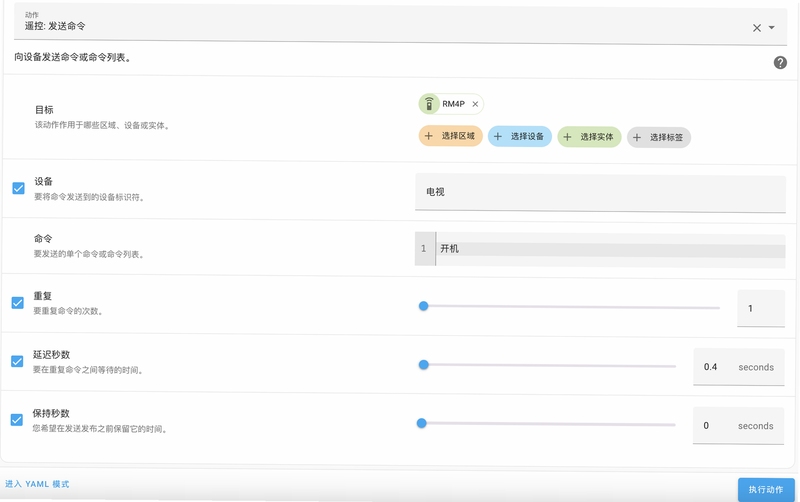Uncheck the 保持秒数 checkbox

point(16,420)
